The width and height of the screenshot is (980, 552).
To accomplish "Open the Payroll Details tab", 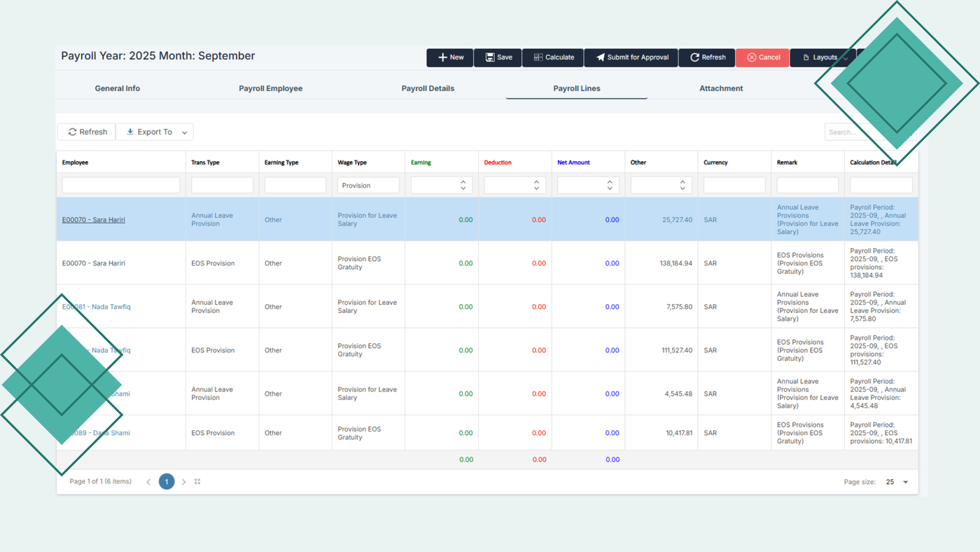I will (x=428, y=88).
